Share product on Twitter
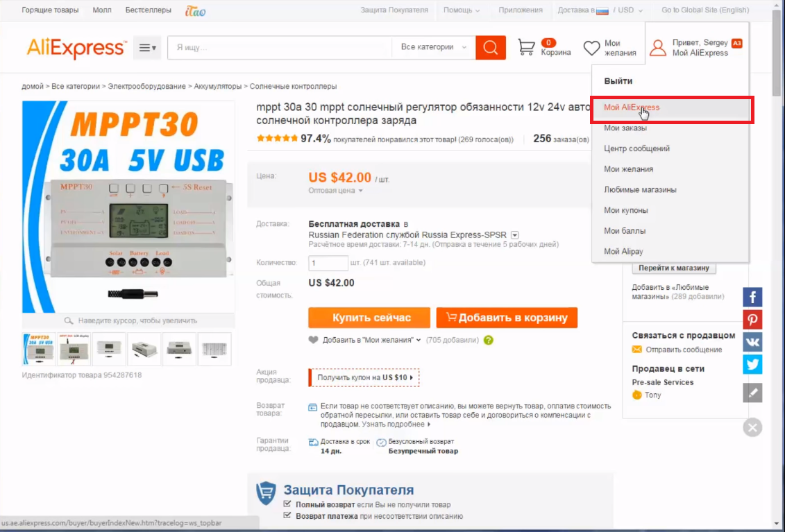785x532 pixels. click(752, 364)
